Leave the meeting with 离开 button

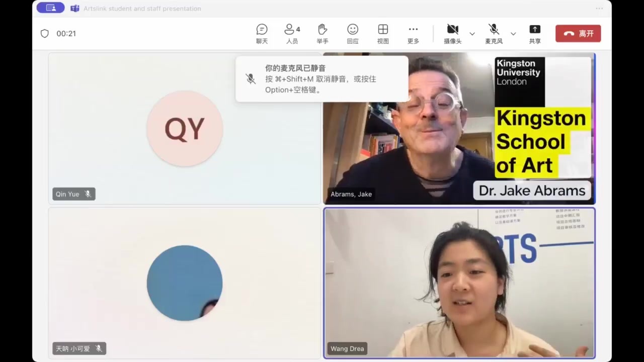click(x=578, y=34)
